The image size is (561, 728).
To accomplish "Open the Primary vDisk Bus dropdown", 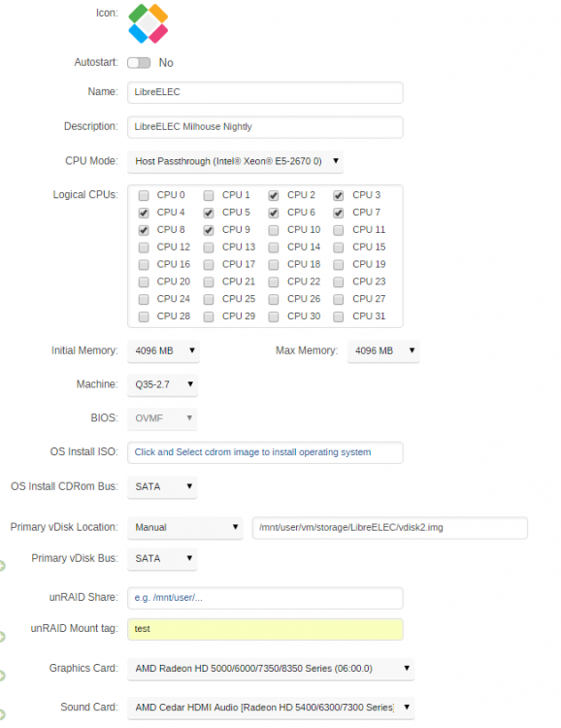I will coord(162,558).
